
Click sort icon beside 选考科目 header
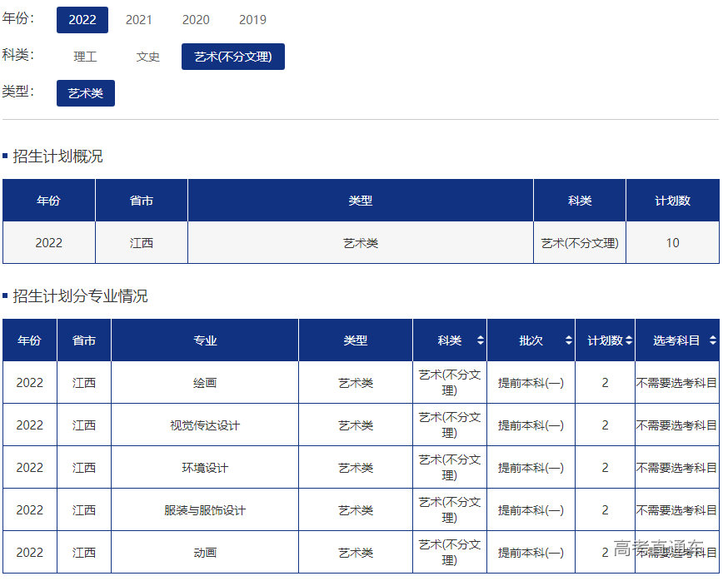(712, 340)
